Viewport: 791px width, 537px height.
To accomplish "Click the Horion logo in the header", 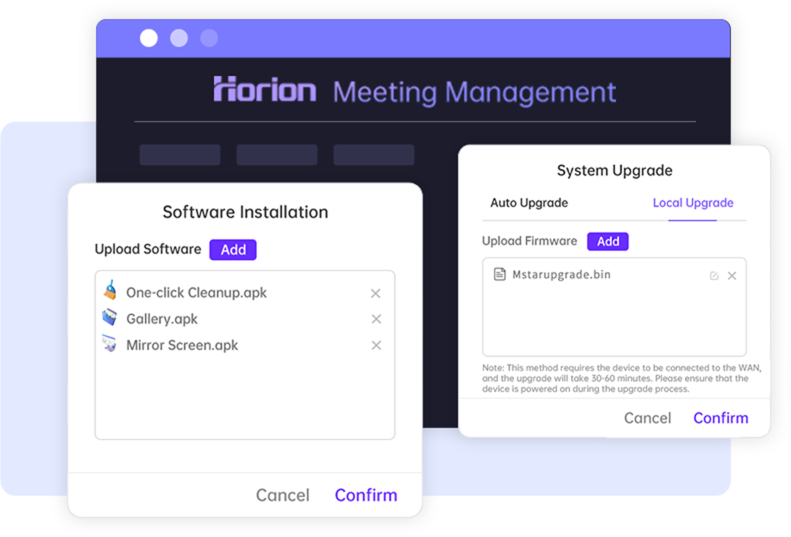I will (265, 91).
